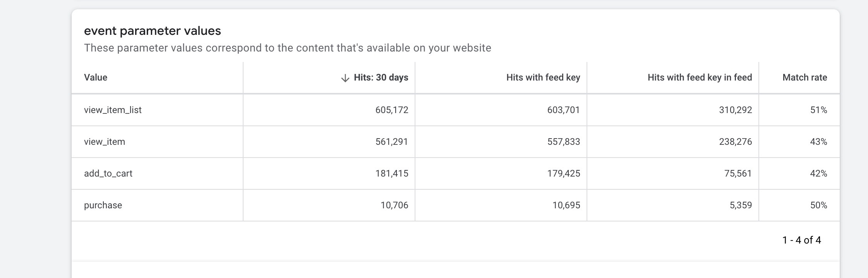The image size is (868, 278).
Task: Click the 10,706 purchase hits cell
Action: point(394,205)
